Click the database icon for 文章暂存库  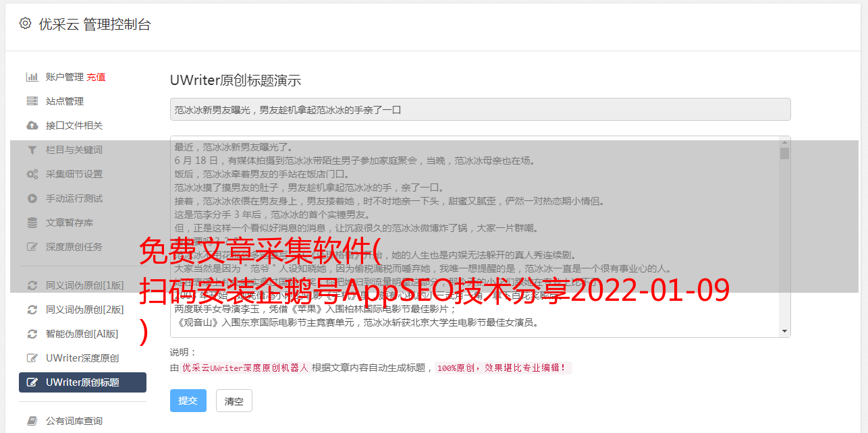[32, 223]
